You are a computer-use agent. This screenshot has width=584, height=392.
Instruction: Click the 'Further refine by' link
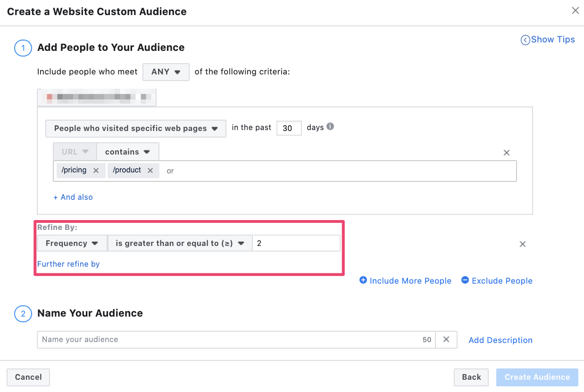68,264
